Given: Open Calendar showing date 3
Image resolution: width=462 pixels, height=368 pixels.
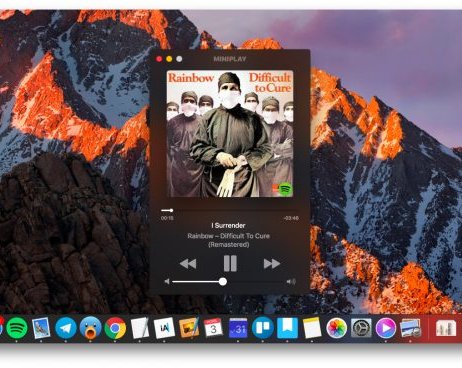Looking at the screenshot, I should pyautogui.click(x=213, y=328).
